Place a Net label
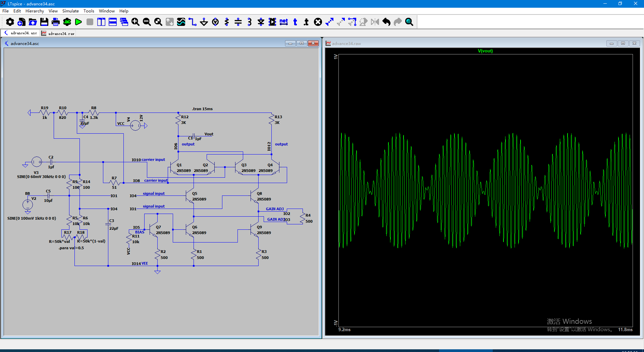Screen dimensions: 644x352 284,22
